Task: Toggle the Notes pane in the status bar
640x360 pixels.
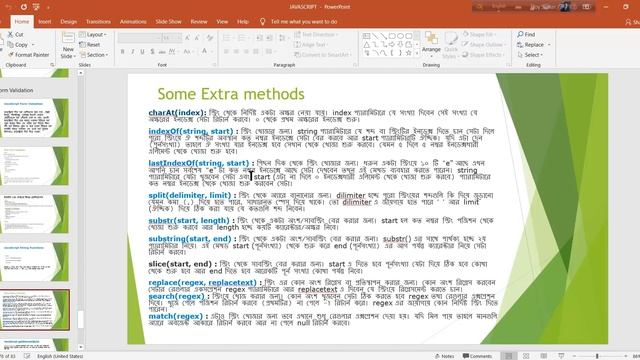Action: pos(444,356)
